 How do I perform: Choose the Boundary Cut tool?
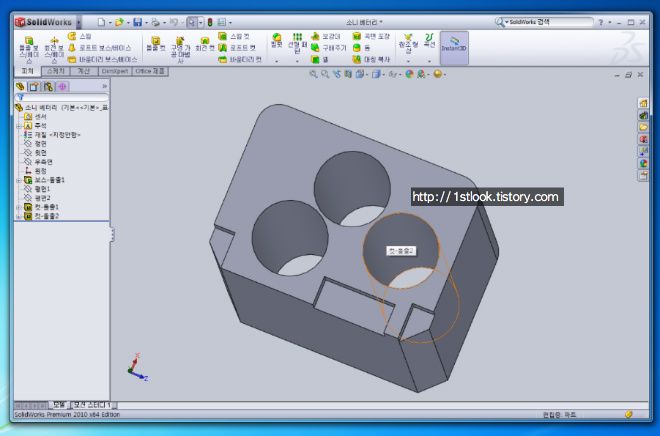pyautogui.click(x=240, y=59)
